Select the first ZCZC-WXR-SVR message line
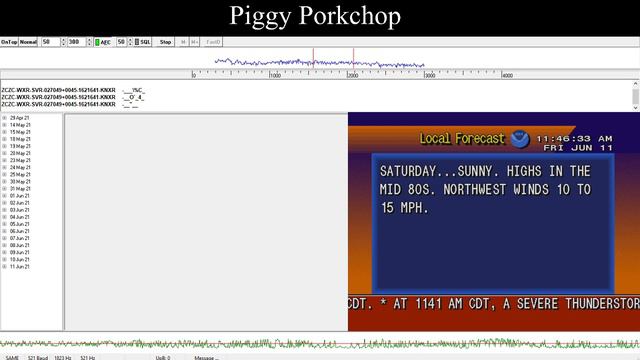640x360 pixels. 73,90
